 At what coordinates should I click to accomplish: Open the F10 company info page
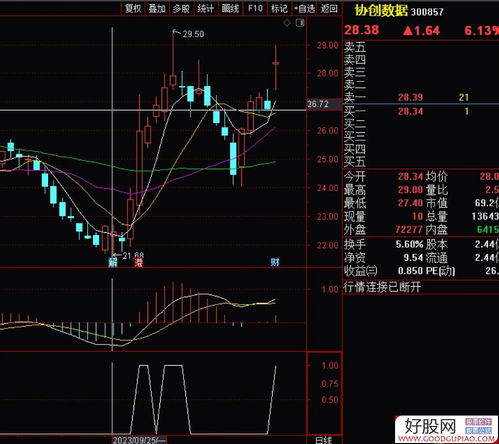[255, 8]
